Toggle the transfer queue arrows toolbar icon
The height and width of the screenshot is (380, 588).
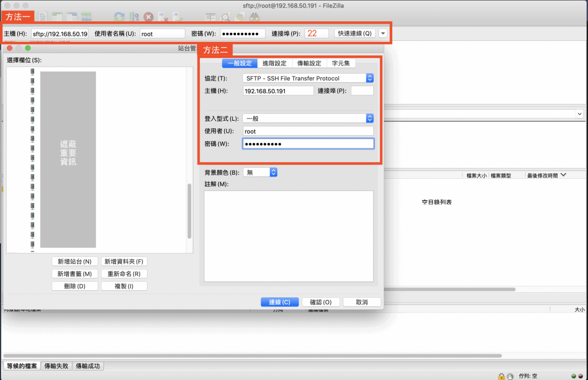(x=87, y=17)
